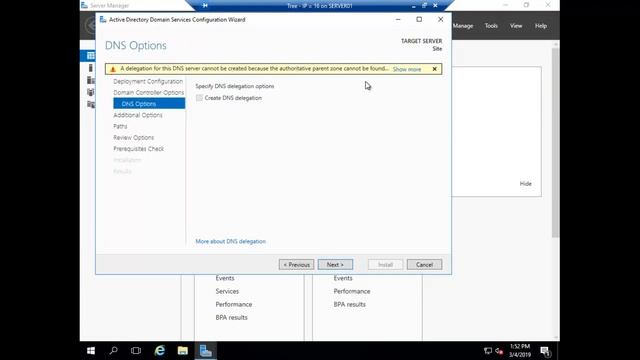Open Events in the left server tile
The width and height of the screenshot is (640, 360).
[225, 278]
